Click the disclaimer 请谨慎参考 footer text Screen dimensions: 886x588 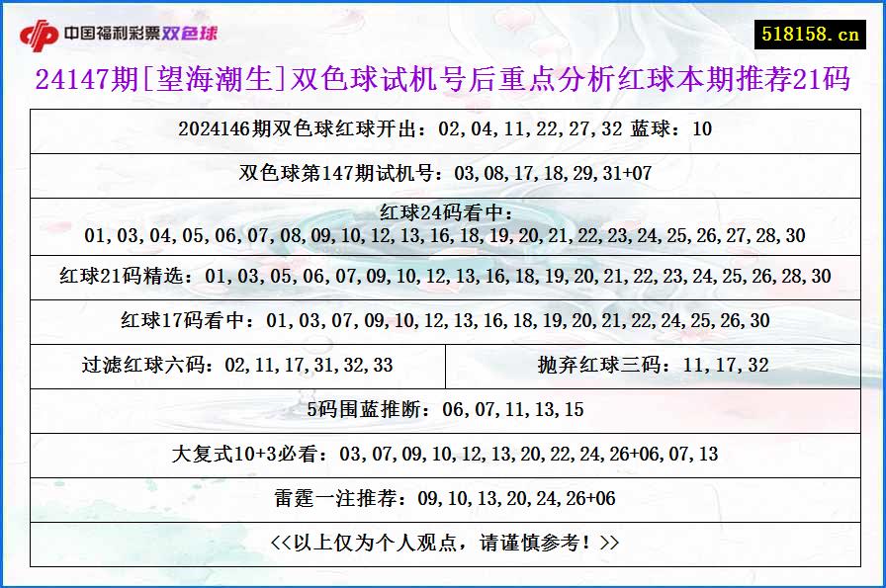click(443, 541)
